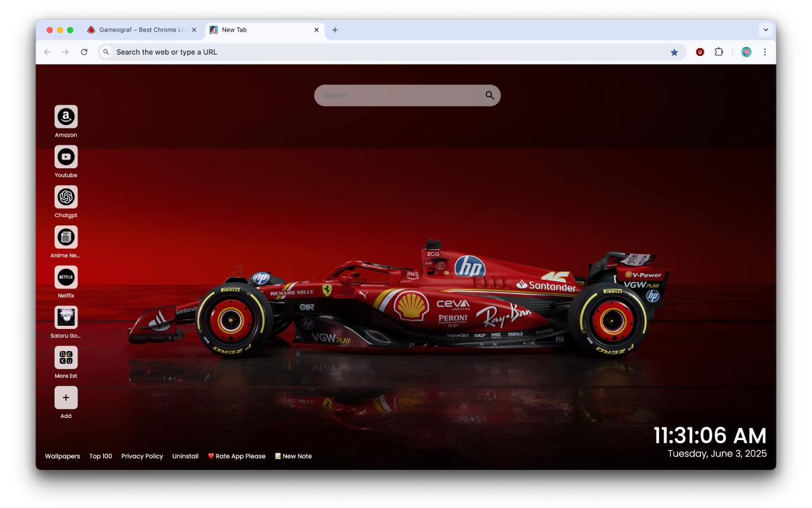Switch to the Gameograf tab
812x508 pixels.
click(x=140, y=29)
